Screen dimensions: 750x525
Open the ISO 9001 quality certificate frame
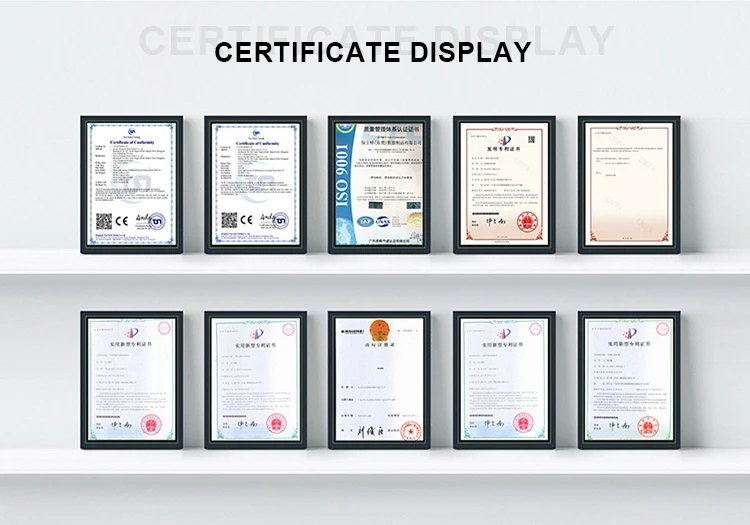[x=379, y=185]
